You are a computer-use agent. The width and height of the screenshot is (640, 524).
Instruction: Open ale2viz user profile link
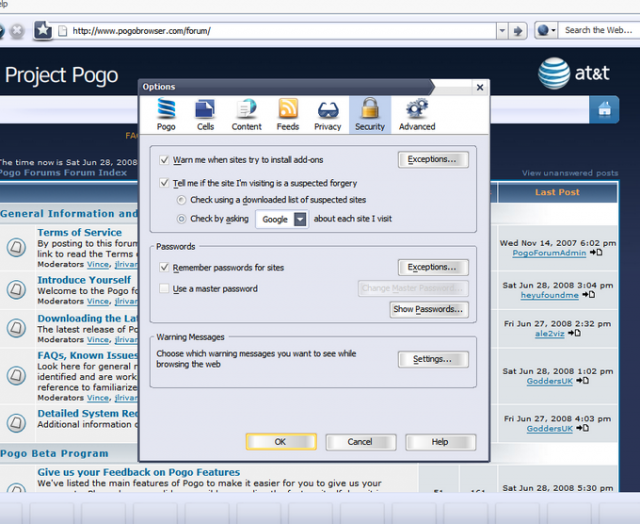(x=549, y=334)
